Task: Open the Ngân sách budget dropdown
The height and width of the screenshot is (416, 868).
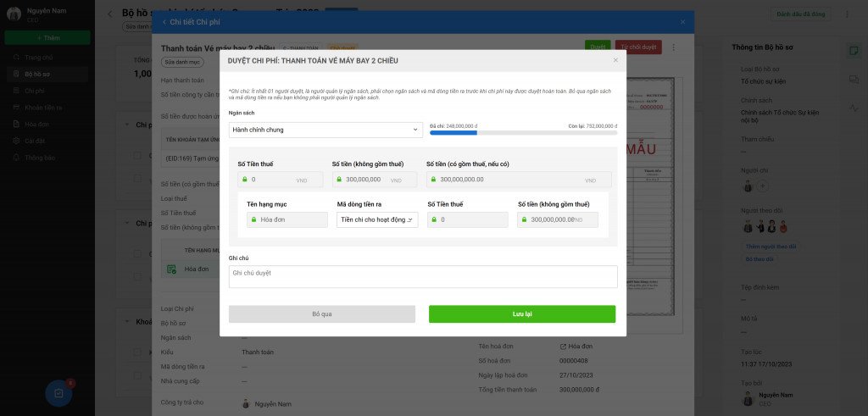Action: 325,130
